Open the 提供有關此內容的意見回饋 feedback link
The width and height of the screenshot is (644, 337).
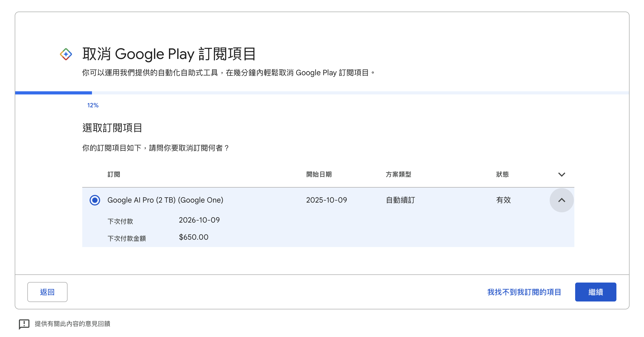point(73,324)
